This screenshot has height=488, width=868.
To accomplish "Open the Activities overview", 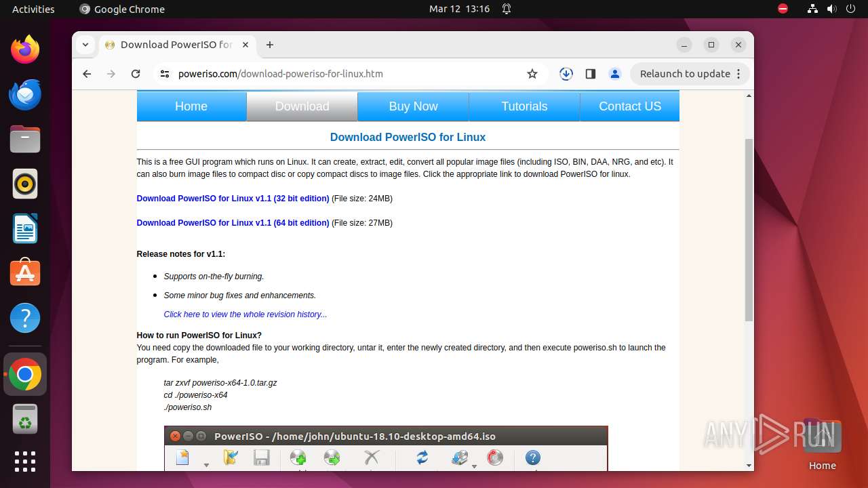I will pyautogui.click(x=33, y=9).
